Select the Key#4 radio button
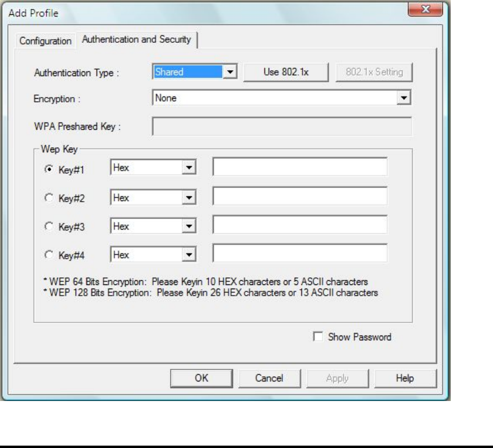Viewport: 493px width, 448px height. pyautogui.click(x=49, y=255)
